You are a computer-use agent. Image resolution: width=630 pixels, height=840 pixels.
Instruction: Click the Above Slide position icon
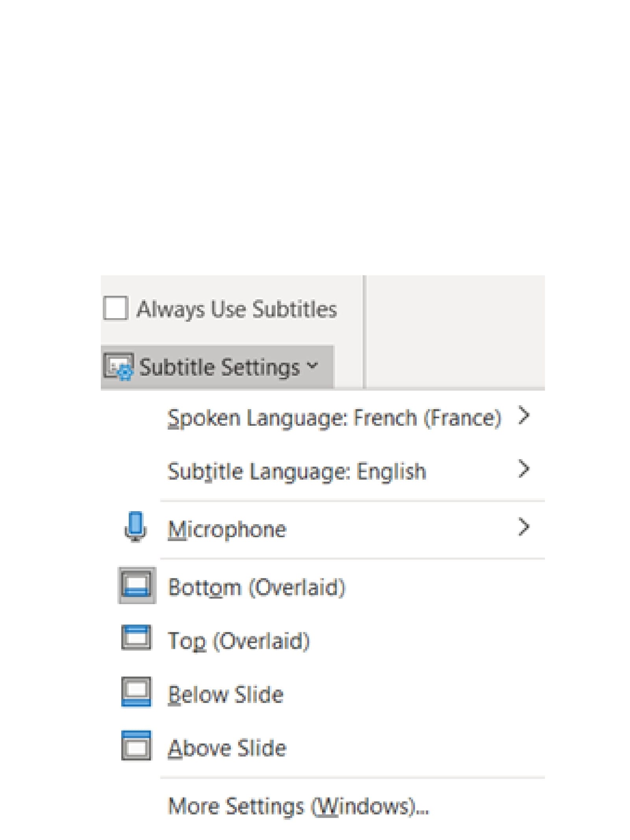coord(136,745)
